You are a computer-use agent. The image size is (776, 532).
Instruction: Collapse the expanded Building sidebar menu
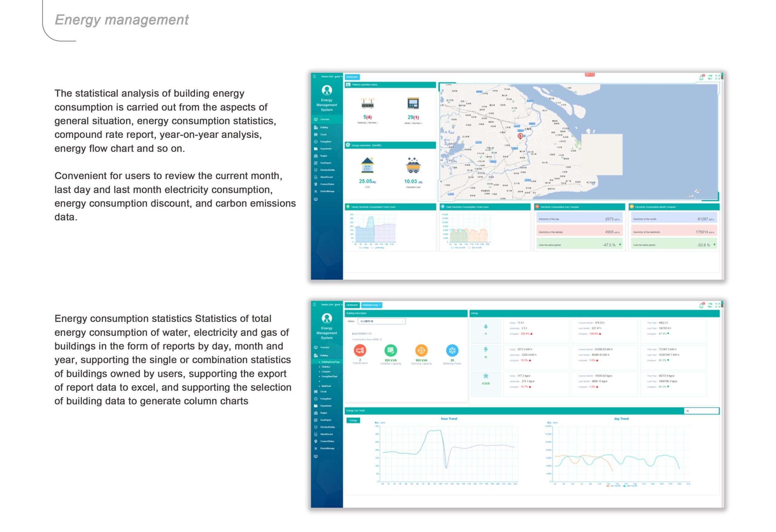pos(324,356)
